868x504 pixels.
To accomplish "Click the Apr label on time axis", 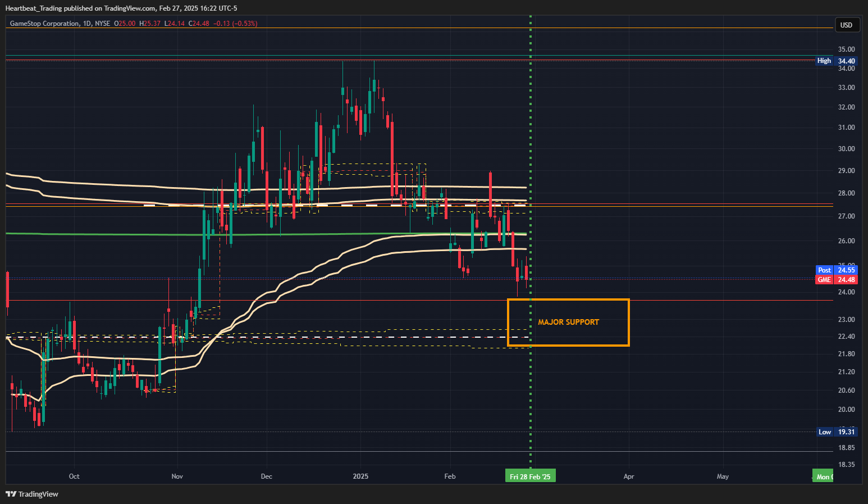I will (x=629, y=476).
